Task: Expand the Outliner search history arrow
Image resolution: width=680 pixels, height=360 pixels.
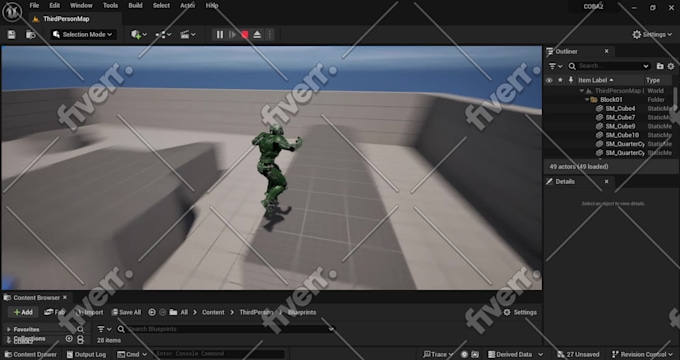Action: pos(646,66)
